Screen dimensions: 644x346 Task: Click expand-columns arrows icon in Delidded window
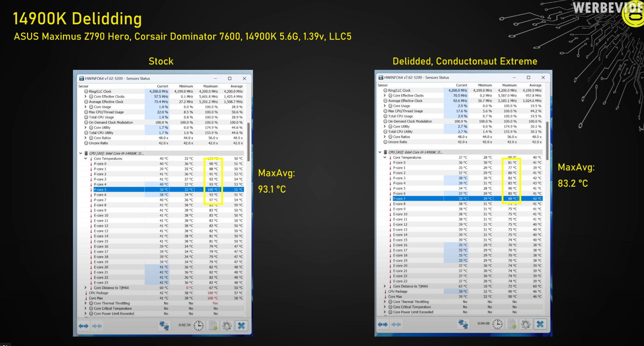(x=383, y=325)
